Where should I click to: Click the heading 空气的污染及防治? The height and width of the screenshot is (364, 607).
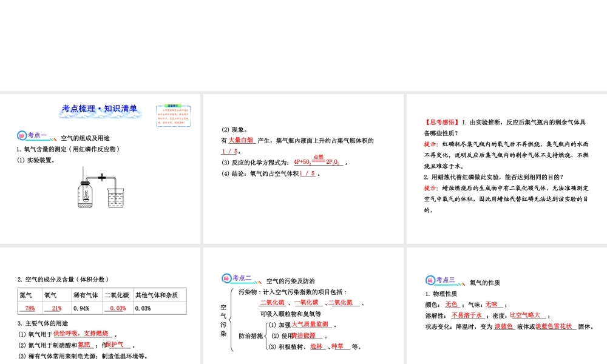point(290,281)
